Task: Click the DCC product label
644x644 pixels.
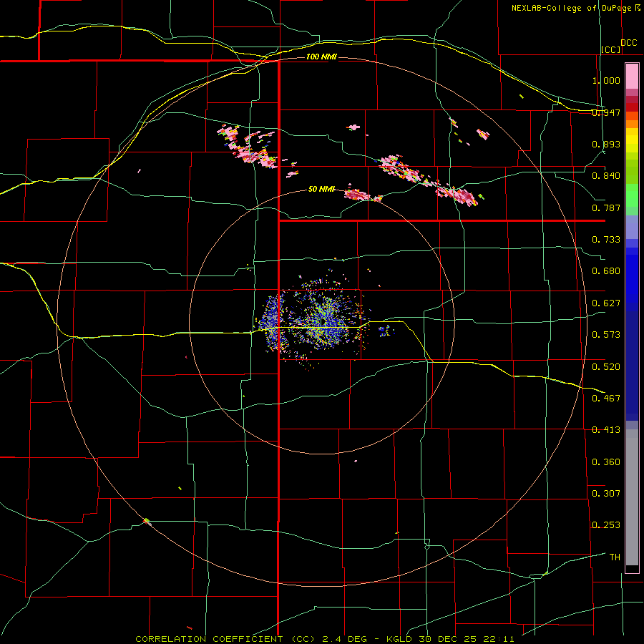Action: click(x=629, y=43)
